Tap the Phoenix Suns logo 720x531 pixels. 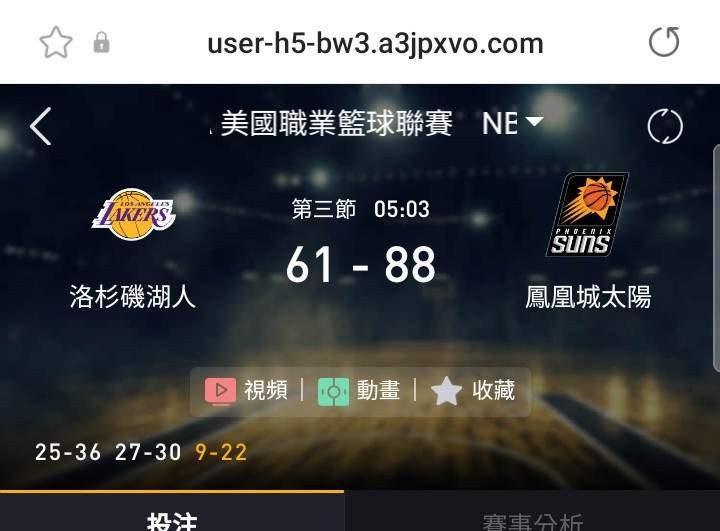pyautogui.click(x=586, y=214)
